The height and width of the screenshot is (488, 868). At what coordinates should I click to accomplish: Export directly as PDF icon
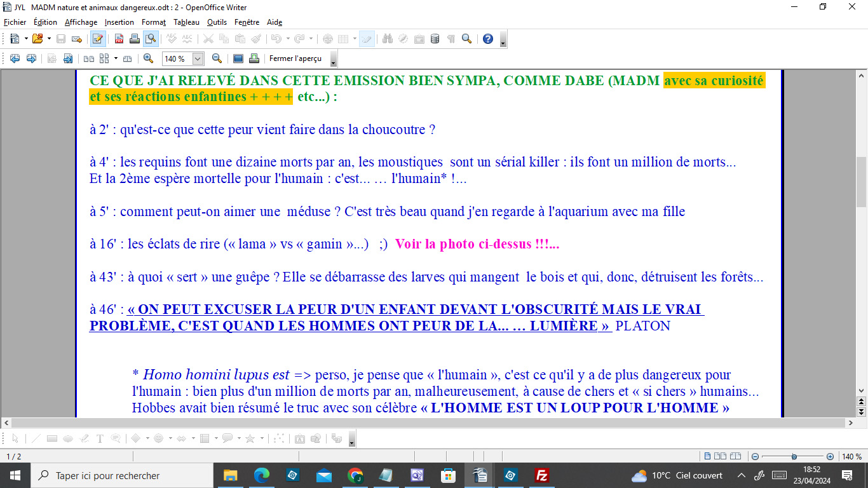click(x=119, y=39)
